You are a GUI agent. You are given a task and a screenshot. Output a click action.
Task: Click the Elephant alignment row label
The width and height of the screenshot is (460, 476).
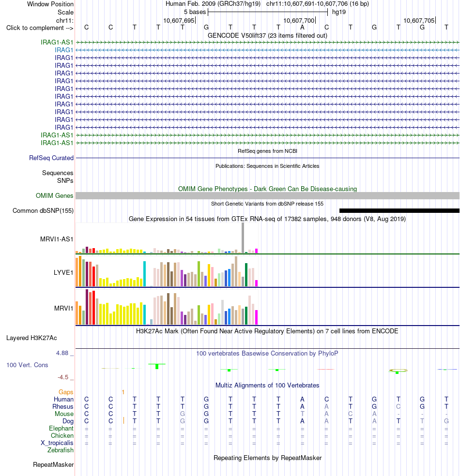coord(61,428)
